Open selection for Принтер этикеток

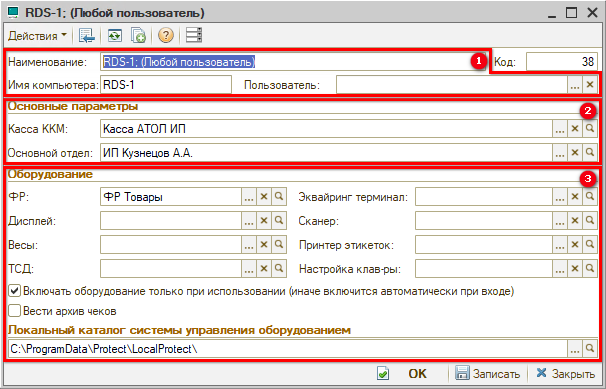tap(560, 245)
